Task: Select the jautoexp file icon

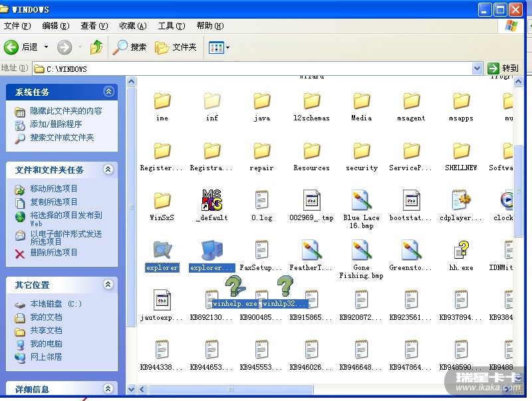Action: 162,300
